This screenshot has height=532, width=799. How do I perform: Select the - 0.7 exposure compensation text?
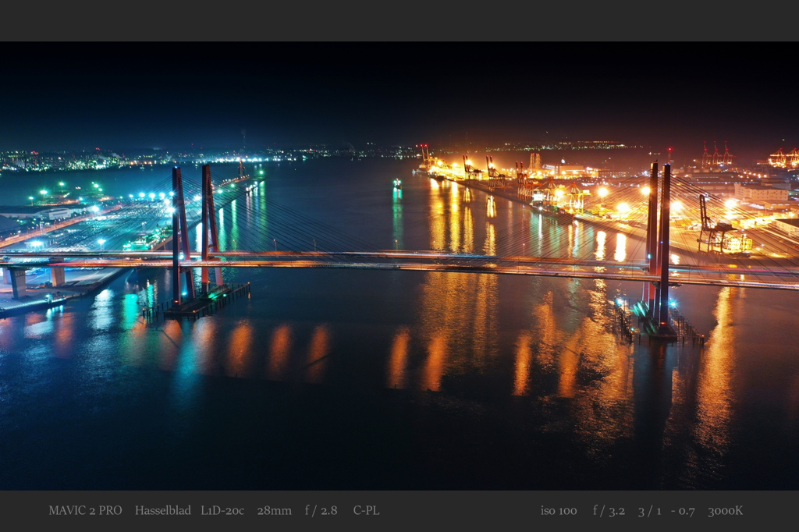point(683,510)
